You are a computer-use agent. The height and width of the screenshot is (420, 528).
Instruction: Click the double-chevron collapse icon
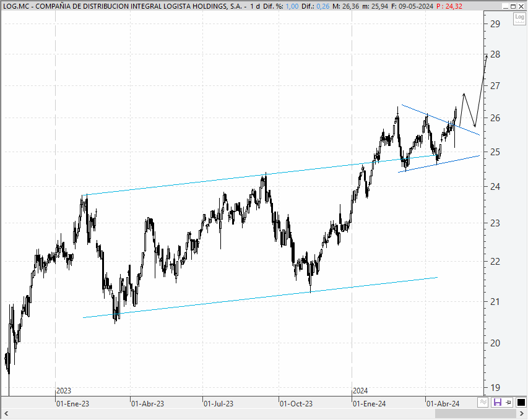[x=483, y=402]
